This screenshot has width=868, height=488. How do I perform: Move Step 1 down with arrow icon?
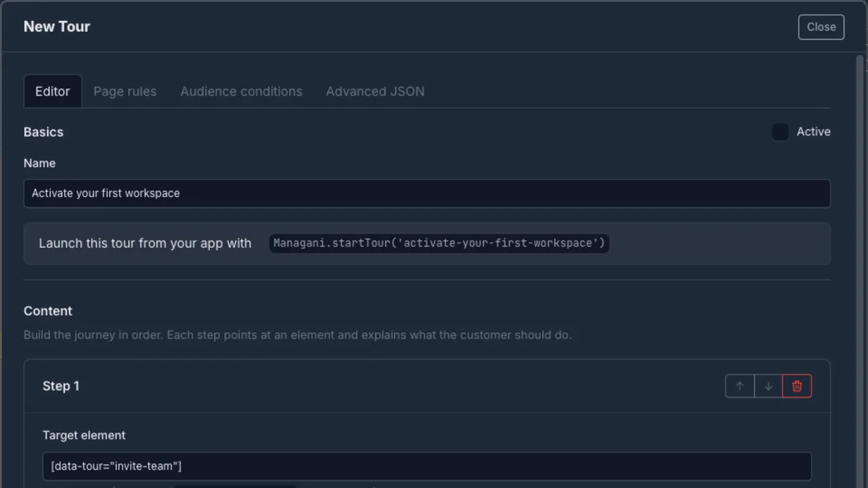(768, 386)
